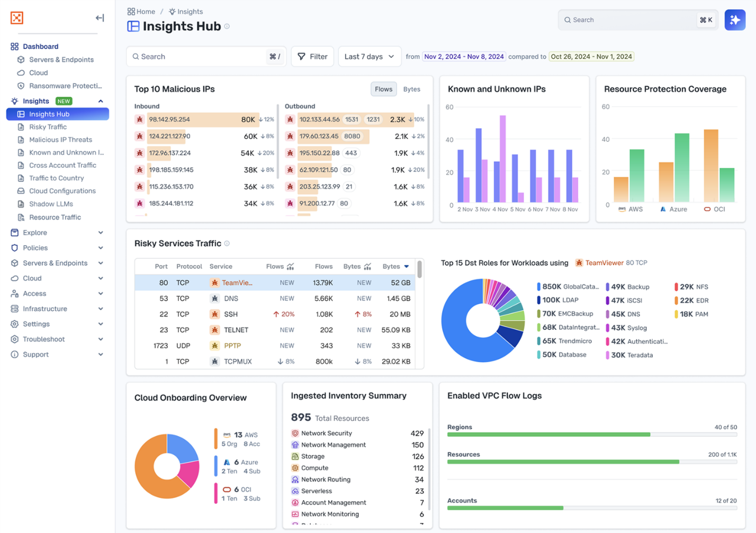Open Shadow LLMs page

pos(51,204)
